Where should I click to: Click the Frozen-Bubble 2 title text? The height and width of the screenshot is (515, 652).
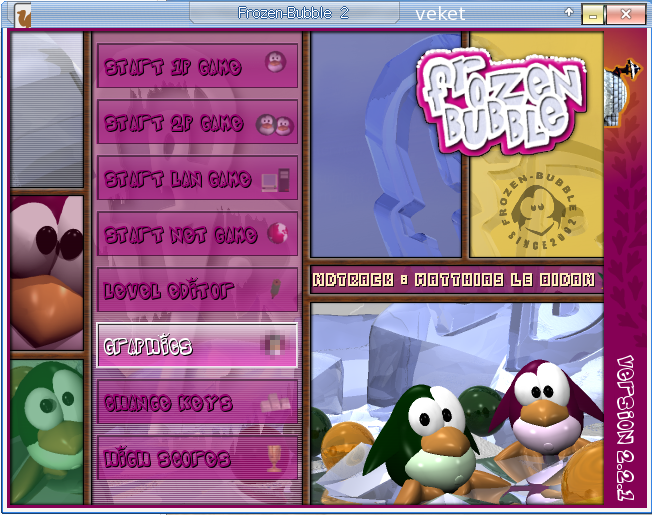(293, 13)
